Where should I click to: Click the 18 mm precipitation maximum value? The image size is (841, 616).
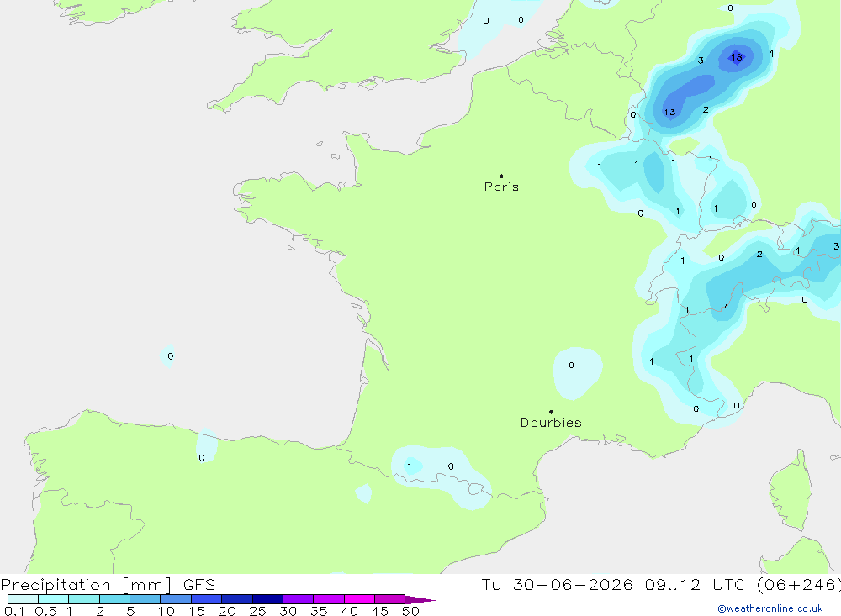[737, 57]
